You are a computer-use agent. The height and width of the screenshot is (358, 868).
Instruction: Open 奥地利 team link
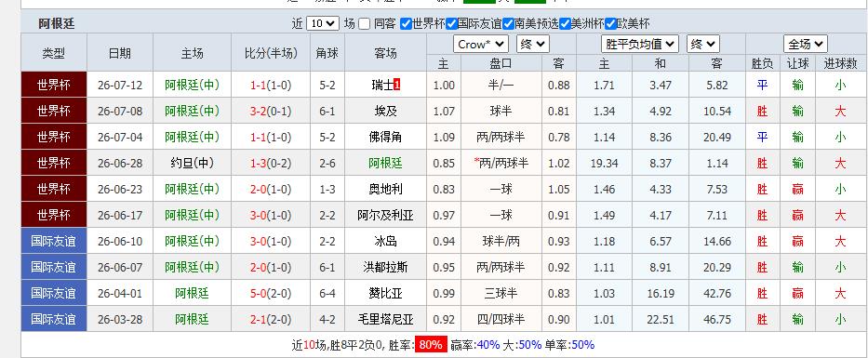point(386,190)
